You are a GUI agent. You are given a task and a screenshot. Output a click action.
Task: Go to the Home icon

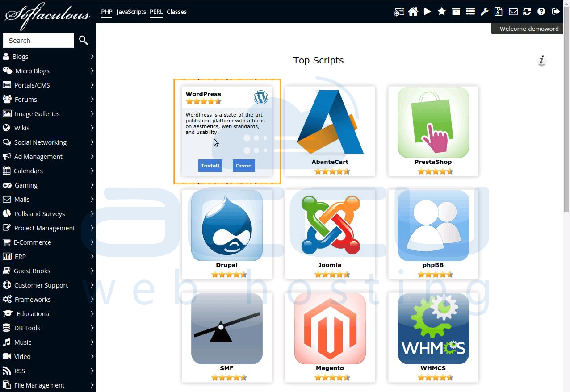click(x=413, y=12)
